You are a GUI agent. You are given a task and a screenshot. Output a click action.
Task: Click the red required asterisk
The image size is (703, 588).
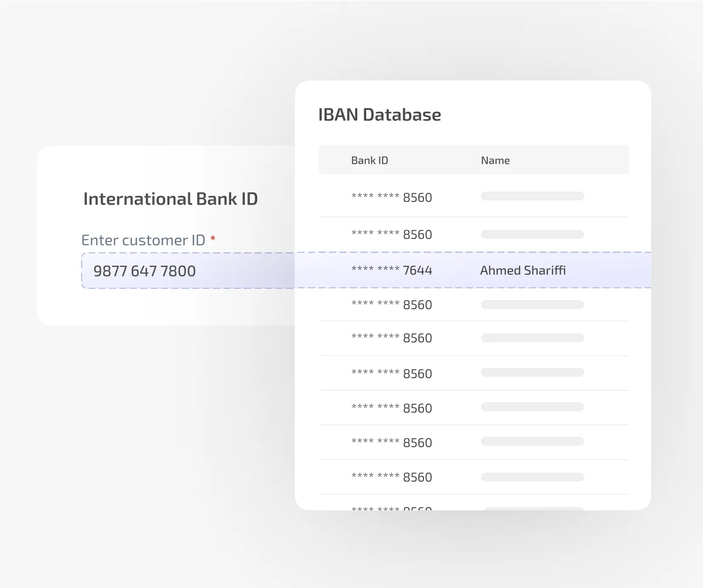pos(214,239)
